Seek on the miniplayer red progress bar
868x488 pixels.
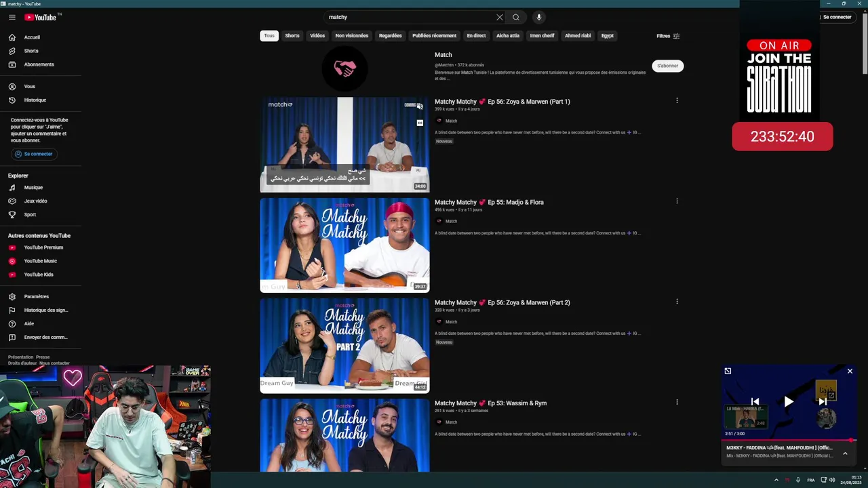[789, 441]
